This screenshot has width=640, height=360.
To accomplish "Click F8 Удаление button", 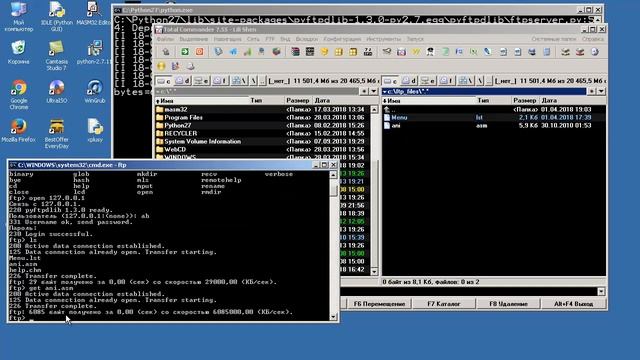I will click(508, 304).
